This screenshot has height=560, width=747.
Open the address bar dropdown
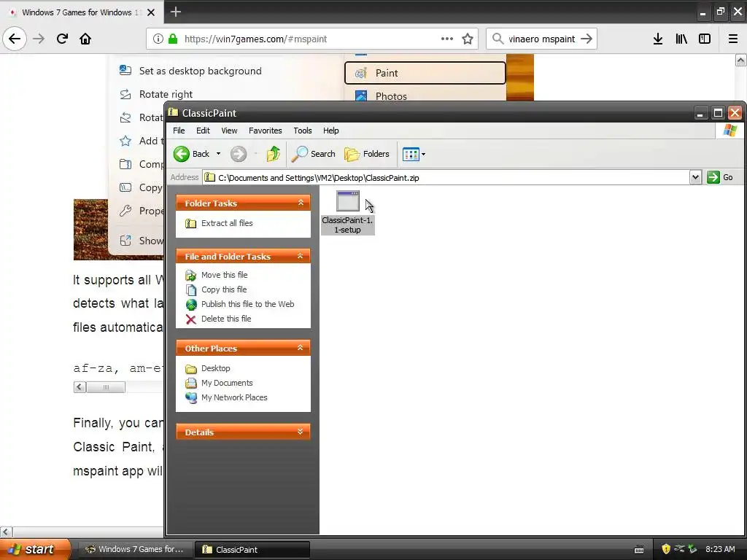695,177
